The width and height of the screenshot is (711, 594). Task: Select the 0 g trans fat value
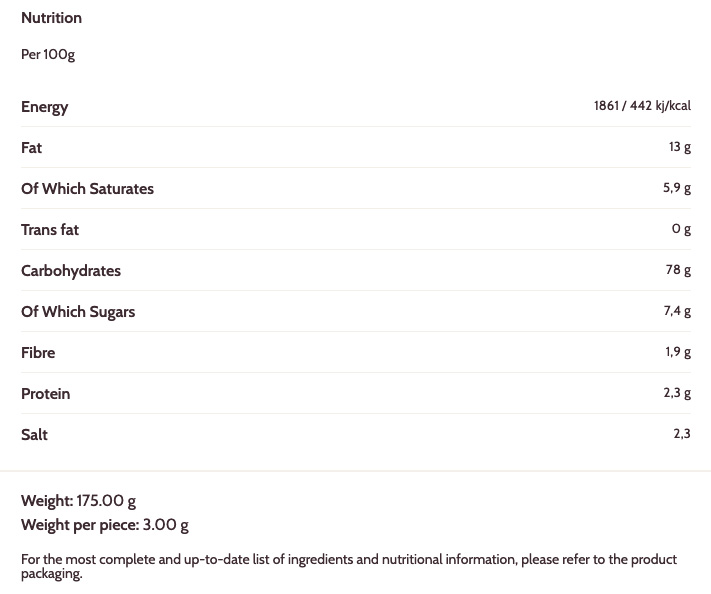(x=681, y=229)
